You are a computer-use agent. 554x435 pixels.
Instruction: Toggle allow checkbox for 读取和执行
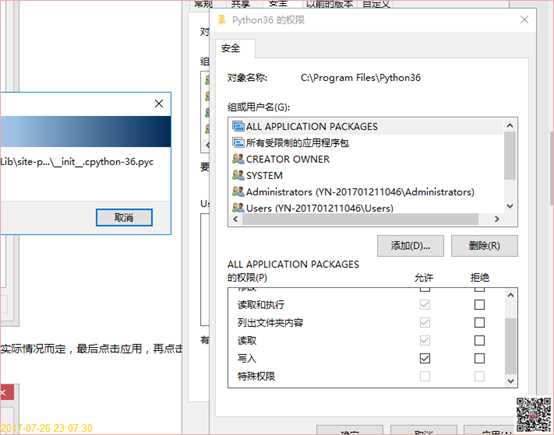click(x=425, y=304)
